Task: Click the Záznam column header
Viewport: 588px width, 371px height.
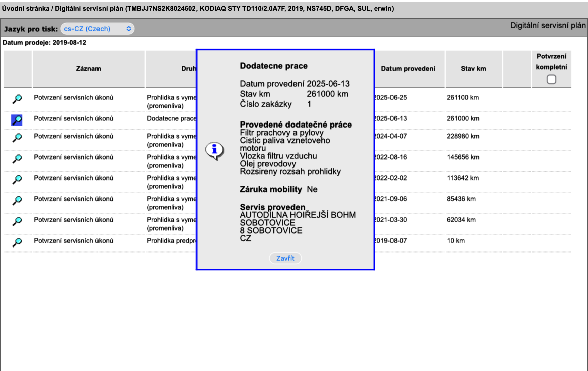Action: coord(88,69)
